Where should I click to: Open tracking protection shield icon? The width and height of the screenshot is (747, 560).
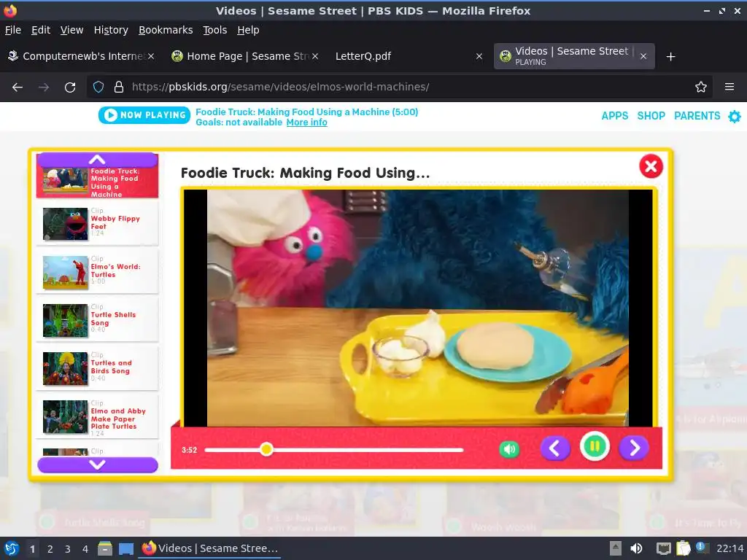[x=98, y=87]
